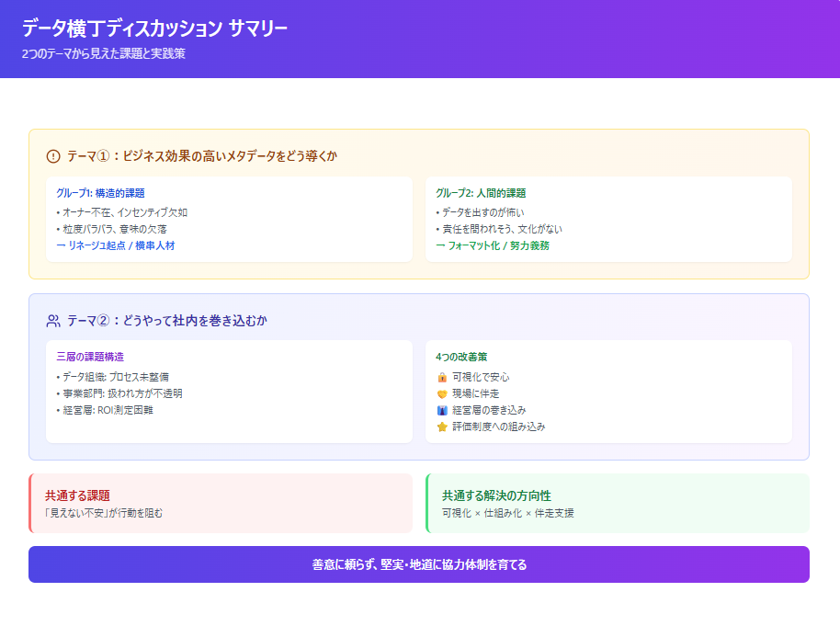This screenshot has height=626, width=840.
Task: Open the 共通する課題 red card
Action: tap(221, 503)
